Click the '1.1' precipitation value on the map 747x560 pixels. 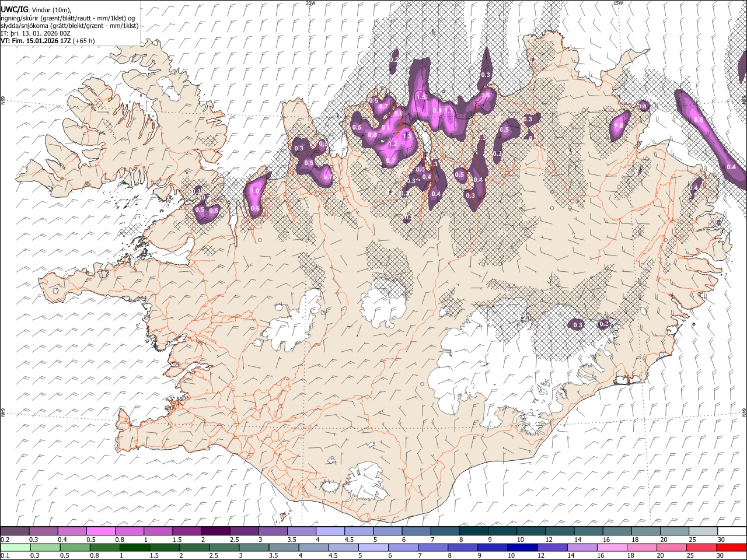click(x=449, y=110)
